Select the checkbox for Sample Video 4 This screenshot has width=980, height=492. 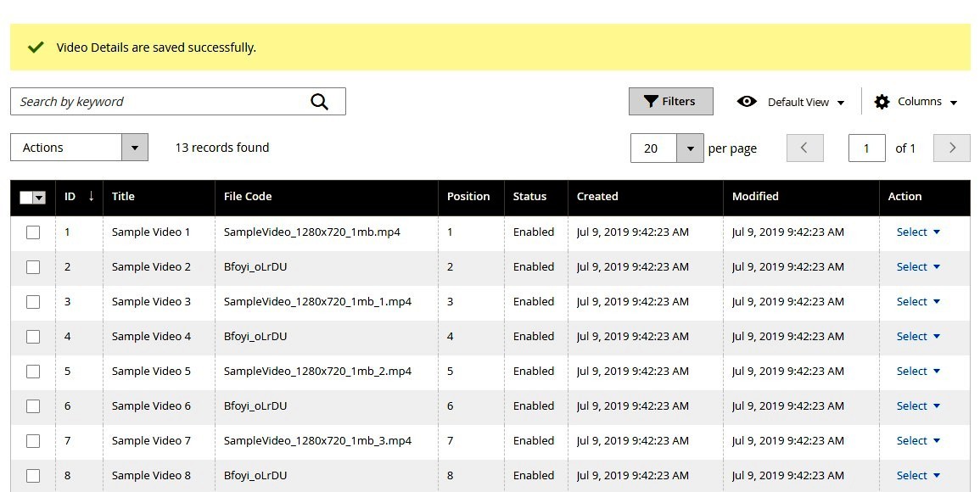coord(33,337)
